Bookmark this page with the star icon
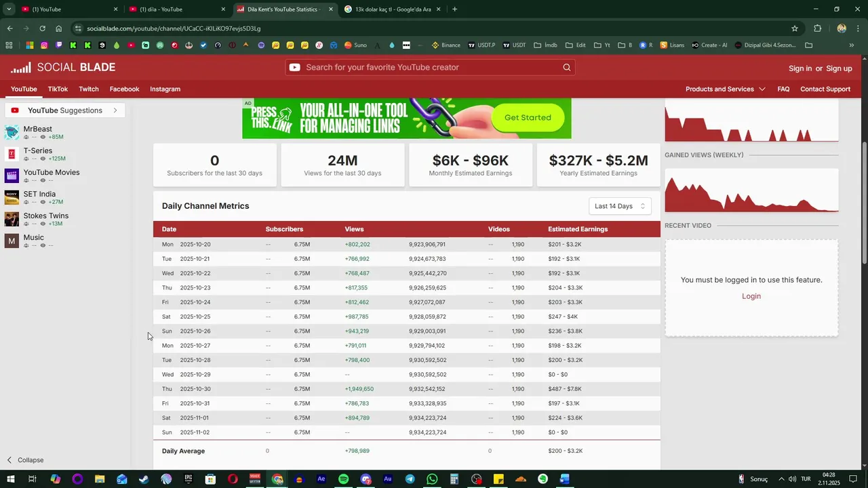Image resolution: width=868 pixels, height=488 pixels. [795, 28]
